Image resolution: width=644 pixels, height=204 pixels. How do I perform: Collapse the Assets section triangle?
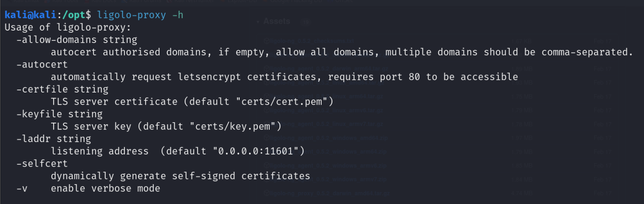pos(258,22)
